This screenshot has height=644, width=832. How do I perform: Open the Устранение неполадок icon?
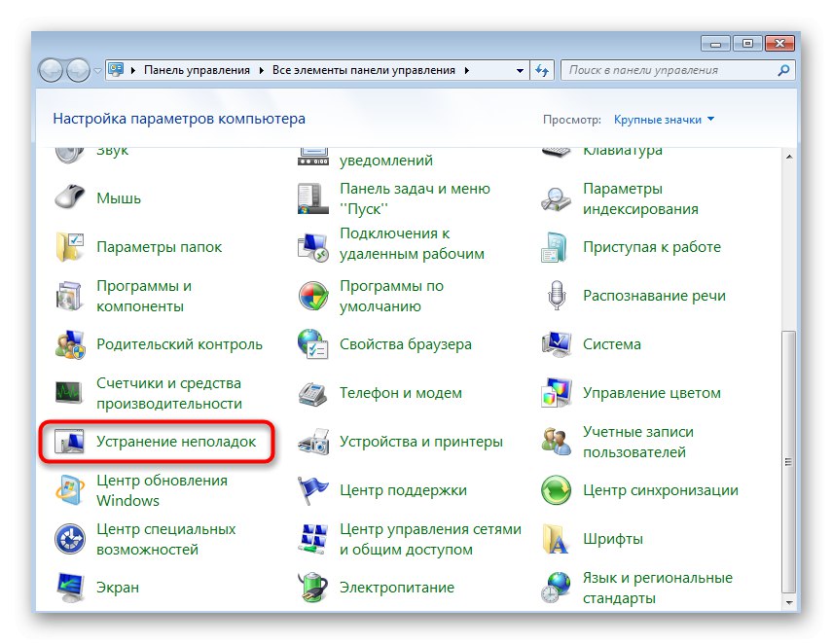point(70,442)
